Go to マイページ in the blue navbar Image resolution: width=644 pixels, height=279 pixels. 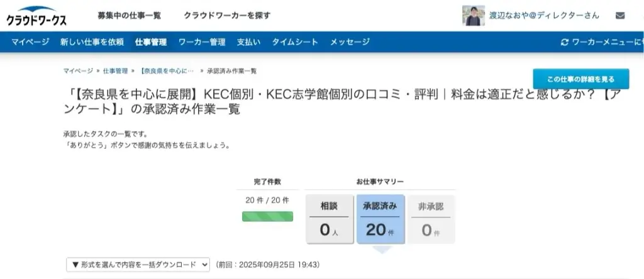pyautogui.click(x=30, y=42)
